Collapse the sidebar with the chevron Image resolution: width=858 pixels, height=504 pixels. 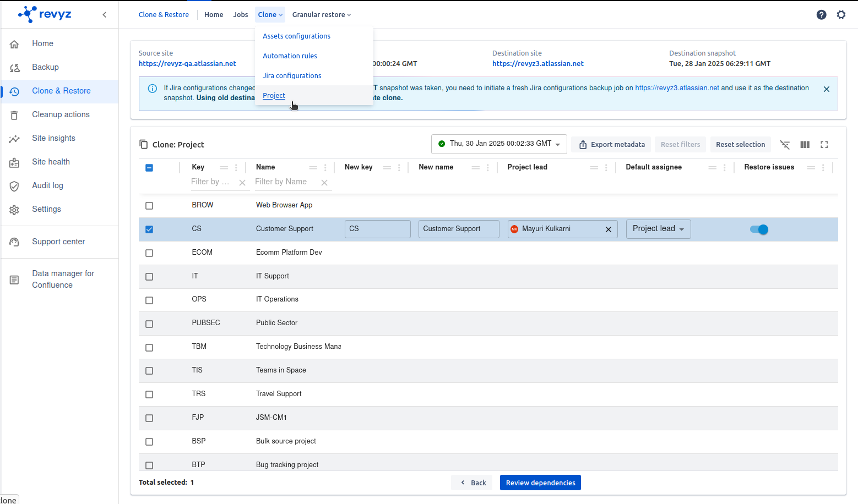coord(105,15)
